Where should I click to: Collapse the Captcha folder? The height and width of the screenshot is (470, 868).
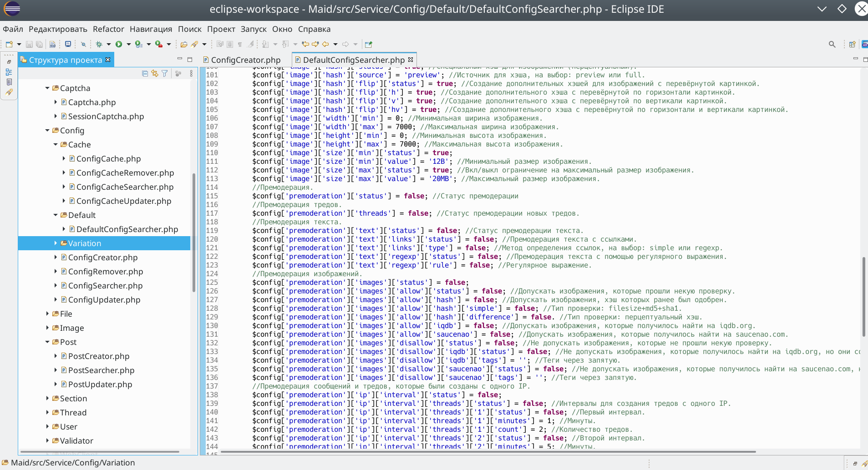(47, 88)
